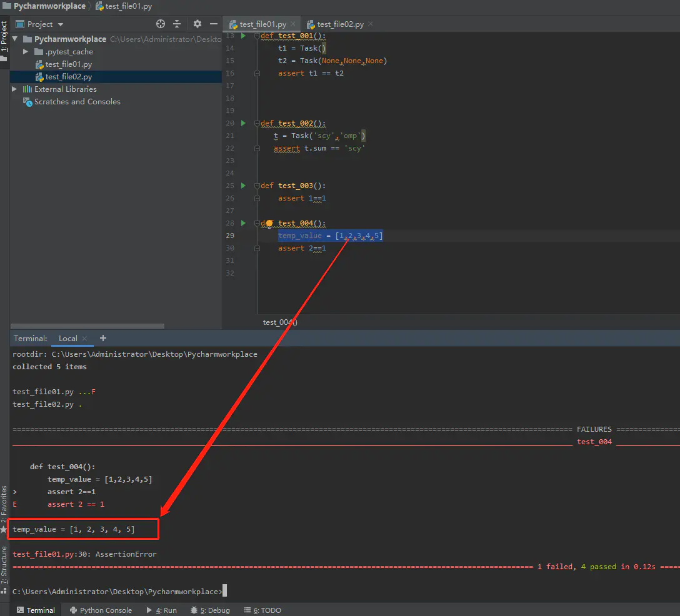Run test_004 via gutter green arrow
The width and height of the screenshot is (680, 616).
[243, 223]
